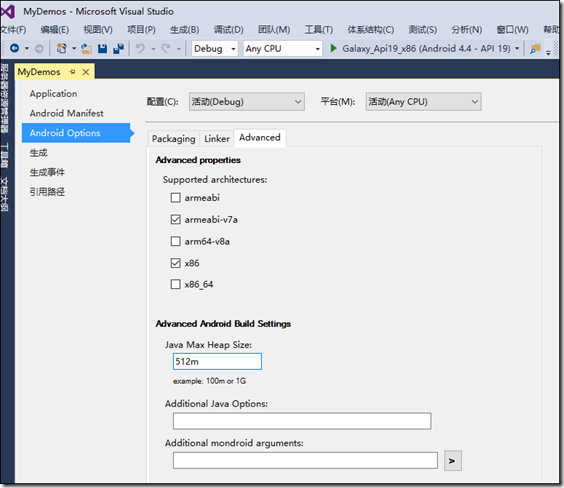The height and width of the screenshot is (488, 564).
Task: Open the Android Manifest properties page
Action: click(66, 113)
